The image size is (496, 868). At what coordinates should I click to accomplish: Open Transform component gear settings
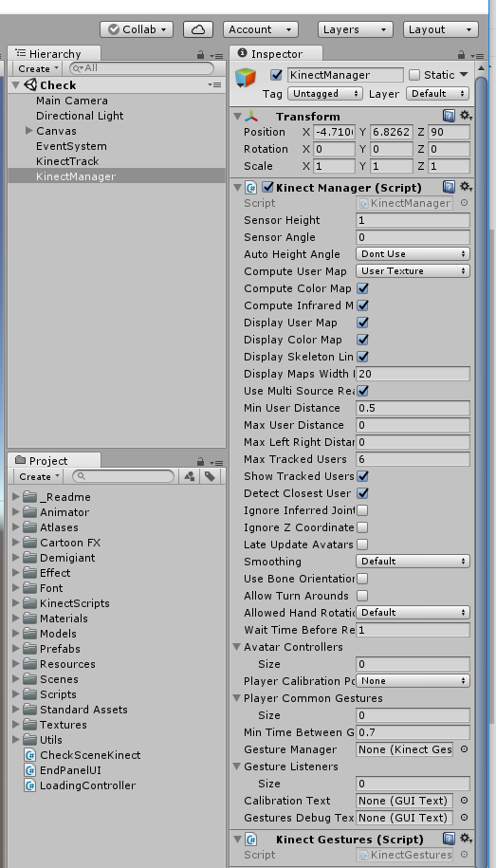coord(466,116)
